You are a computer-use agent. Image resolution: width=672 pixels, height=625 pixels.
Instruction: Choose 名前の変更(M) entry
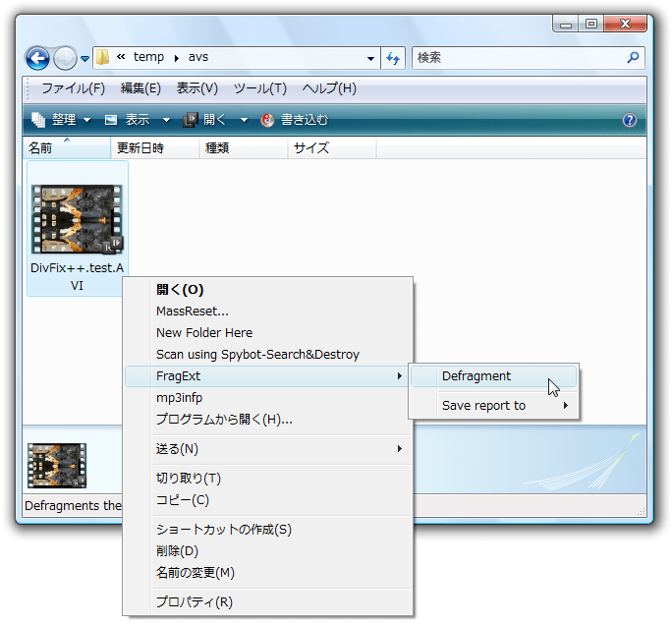point(268,573)
